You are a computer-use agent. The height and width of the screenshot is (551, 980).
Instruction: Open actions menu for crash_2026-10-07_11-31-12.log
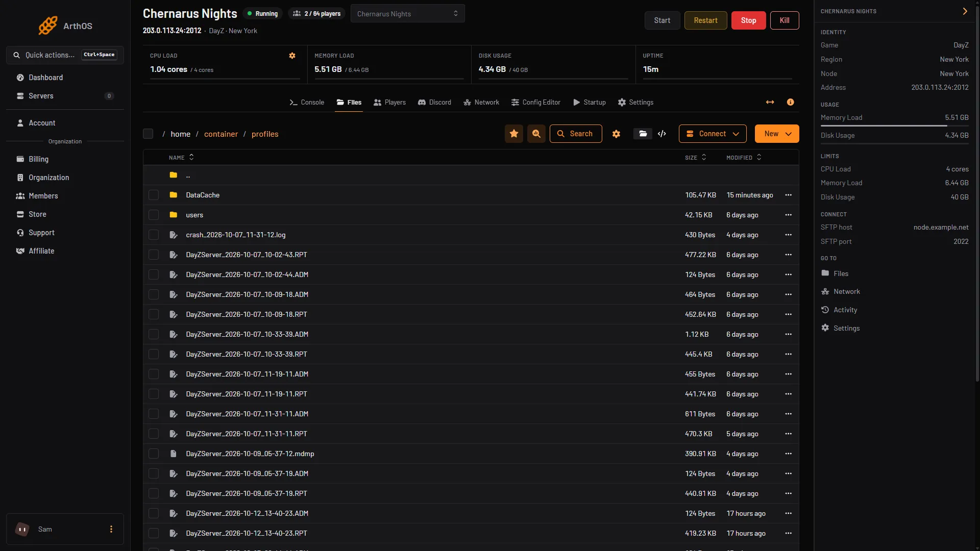pyautogui.click(x=789, y=235)
